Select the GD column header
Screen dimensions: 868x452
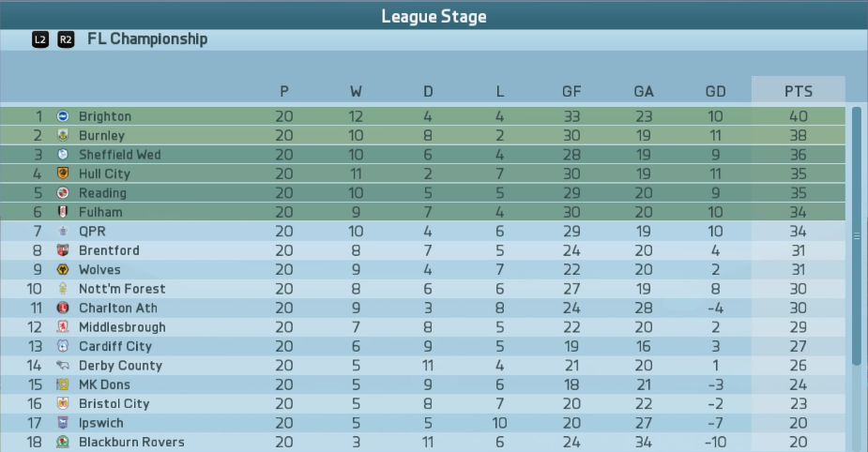[715, 91]
